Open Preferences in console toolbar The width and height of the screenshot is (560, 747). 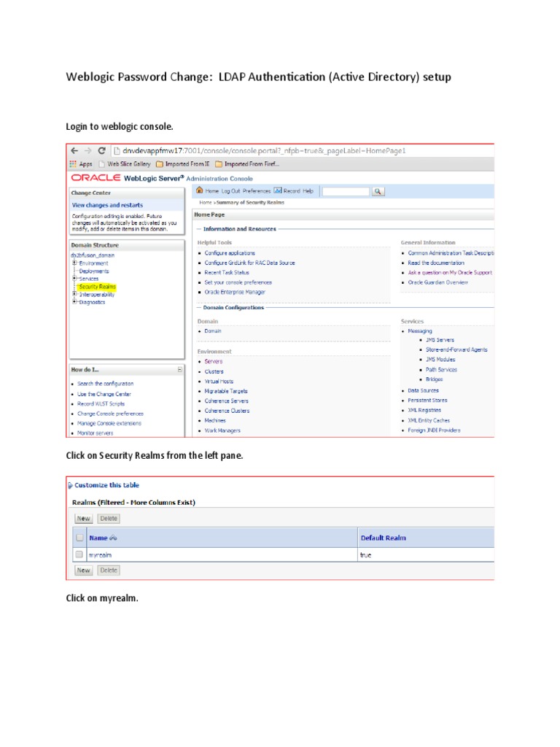click(x=256, y=191)
